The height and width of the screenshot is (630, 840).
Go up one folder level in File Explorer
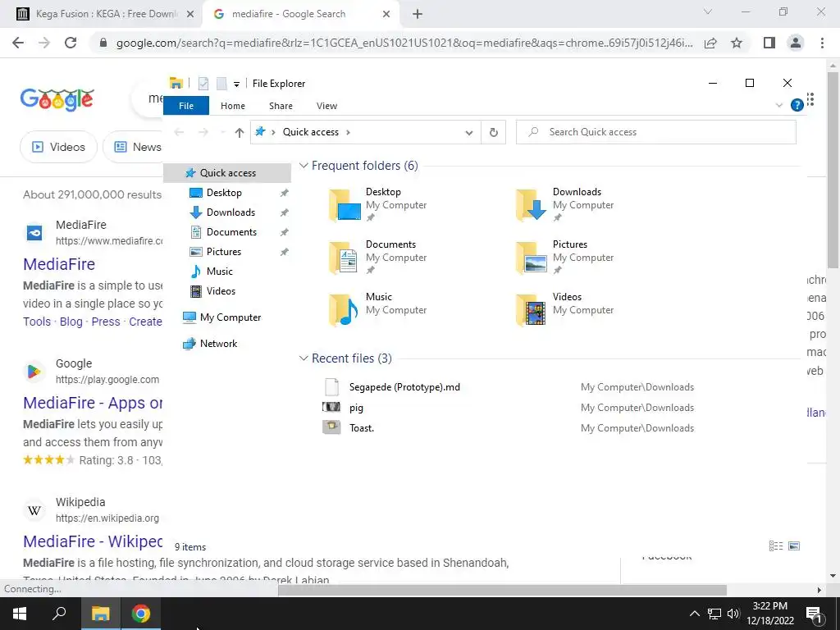pos(239,132)
